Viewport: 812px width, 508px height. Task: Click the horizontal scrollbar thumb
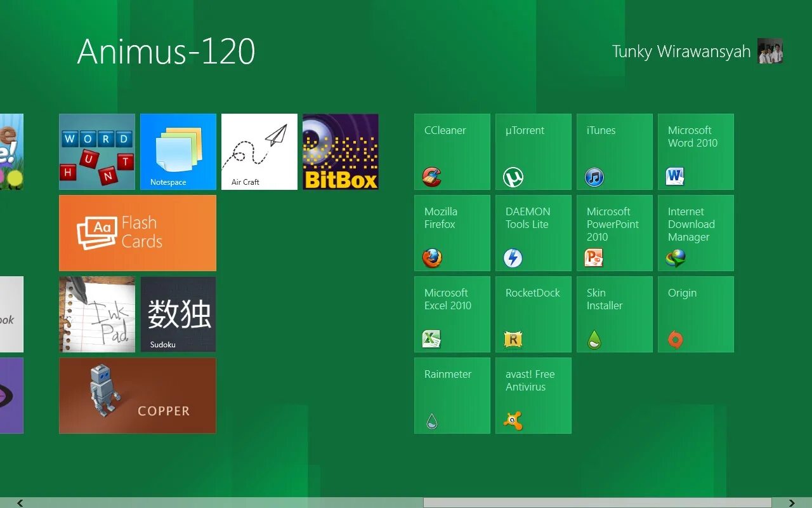pos(598,503)
